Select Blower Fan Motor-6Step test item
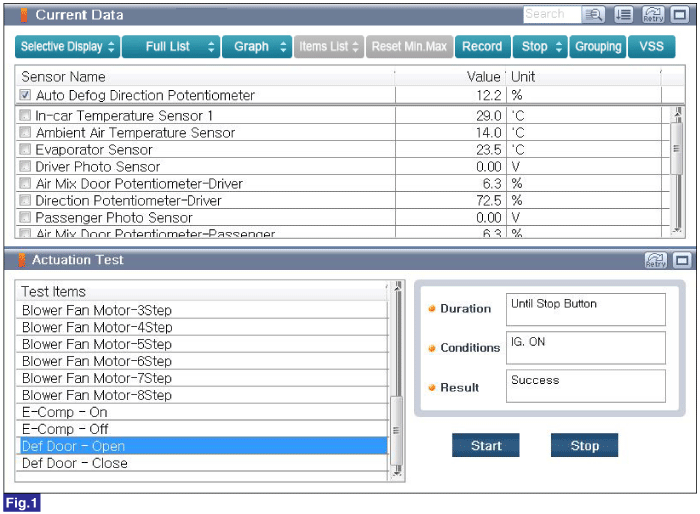The width and height of the screenshot is (700, 514). (202, 361)
